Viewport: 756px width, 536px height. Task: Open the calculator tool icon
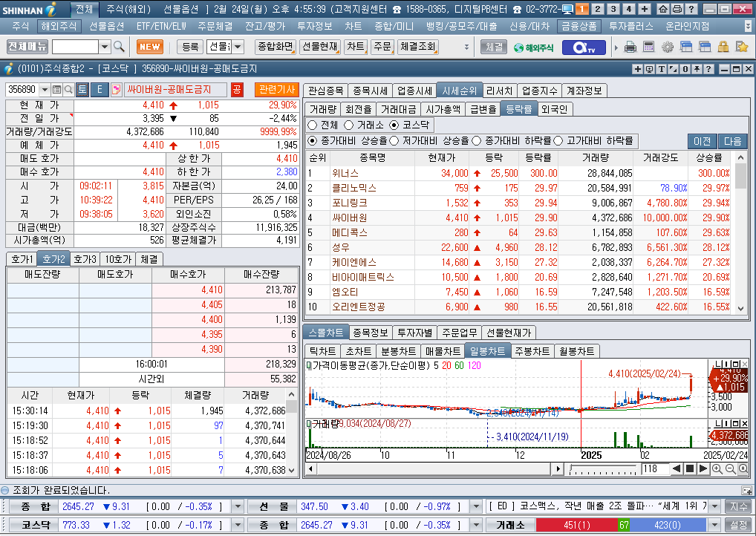pyautogui.click(x=648, y=48)
